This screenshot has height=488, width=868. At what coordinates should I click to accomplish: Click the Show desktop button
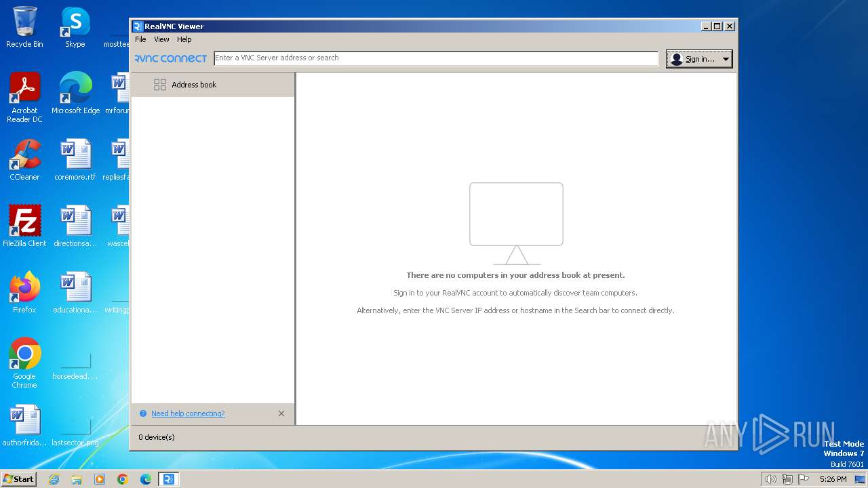tap(860, 479)
